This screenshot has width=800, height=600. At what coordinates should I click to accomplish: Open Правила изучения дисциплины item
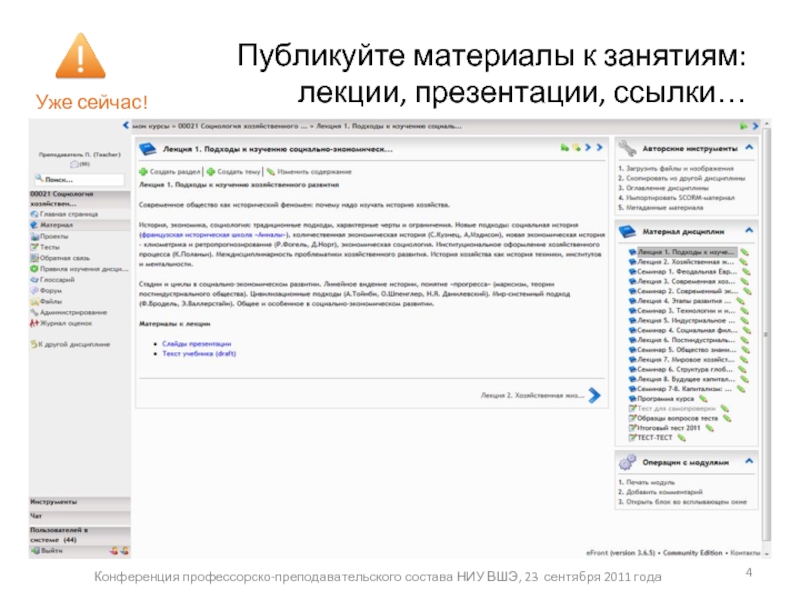(x=84, y=269)
